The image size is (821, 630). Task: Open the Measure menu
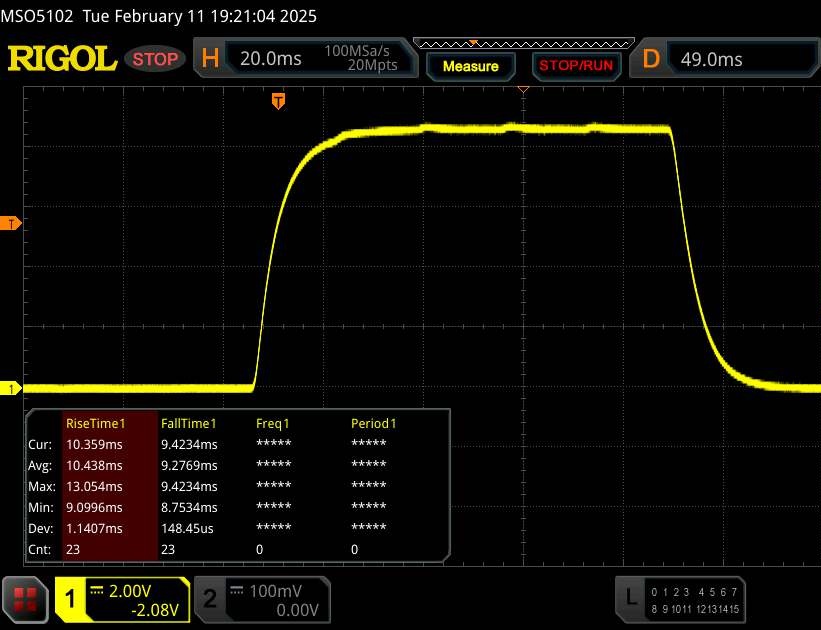(471, 66)
